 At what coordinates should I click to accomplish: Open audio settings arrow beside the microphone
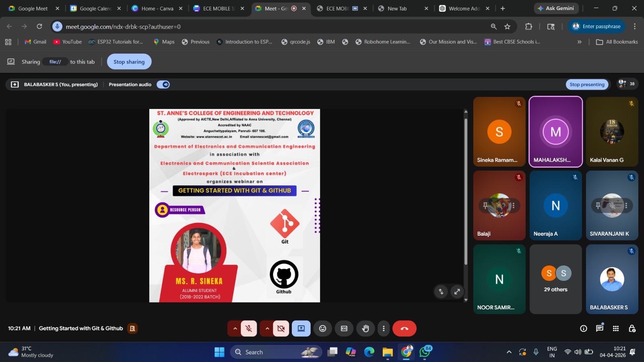[235, 329]
